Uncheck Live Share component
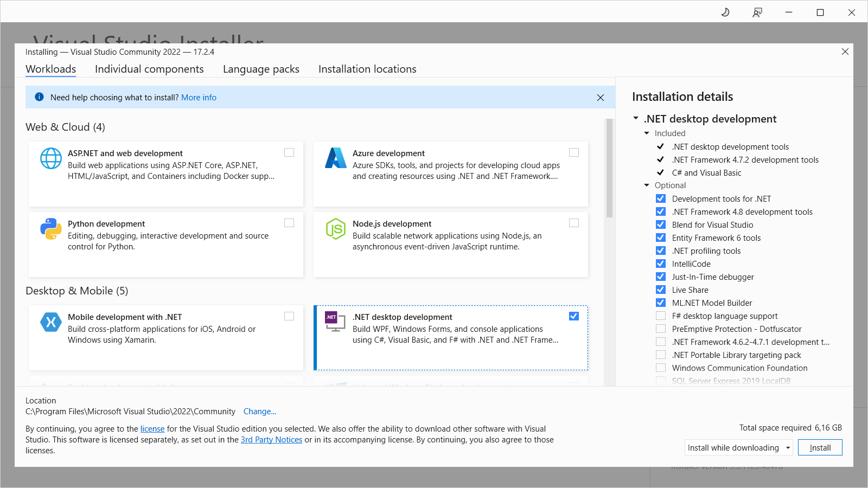 661,290
